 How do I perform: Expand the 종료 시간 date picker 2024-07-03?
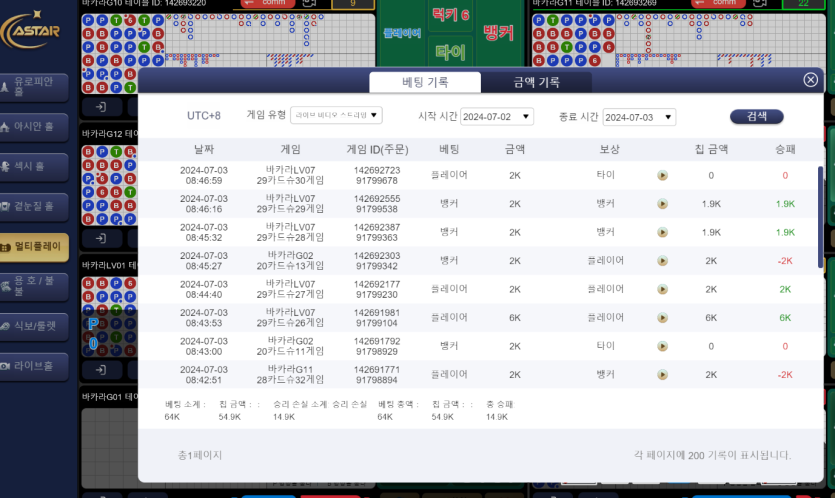point(639,117)
